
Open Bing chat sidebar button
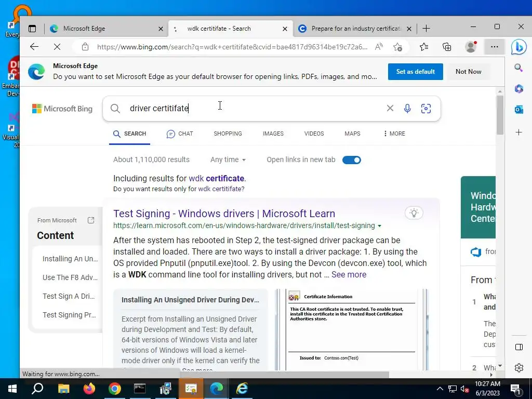point(519,47)
